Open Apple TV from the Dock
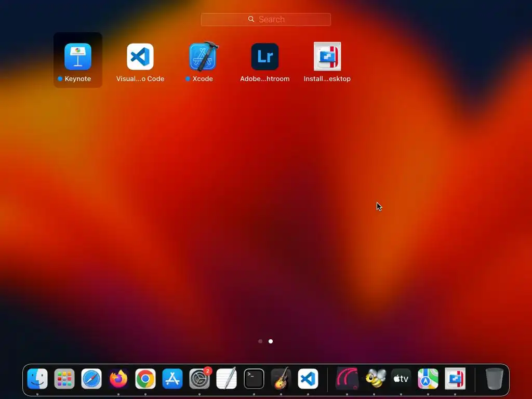Viewport: 532px width, 399px height. pyautogui.click(x=401, y=379)
